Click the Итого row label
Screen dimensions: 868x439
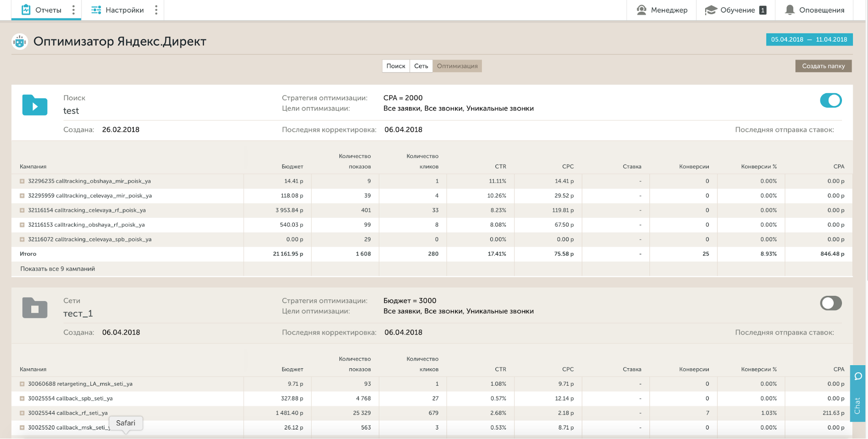point(28,254)
